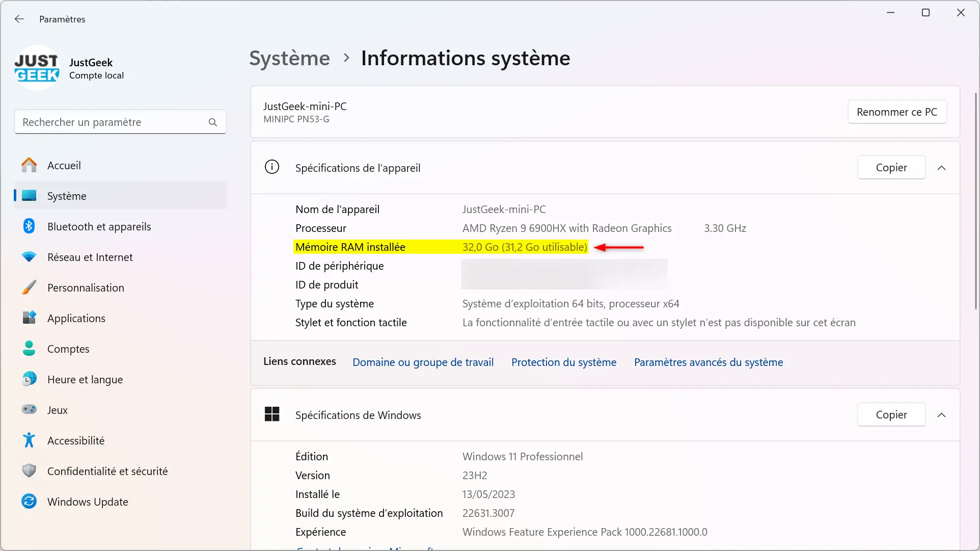Image resolution: width=980 pixels, height=551 pixels.
Task: Click the 22631.3007 build value
Action: 488,513
